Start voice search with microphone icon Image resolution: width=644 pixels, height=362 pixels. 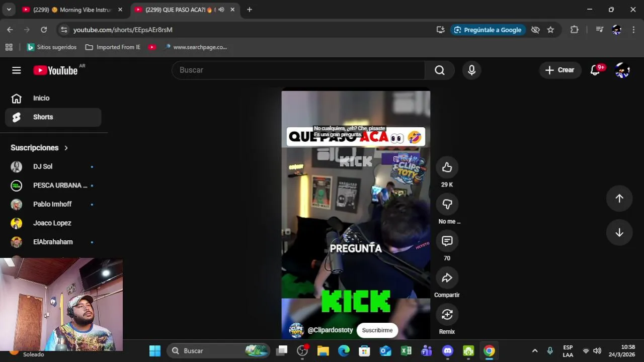[x=471, y=70]
